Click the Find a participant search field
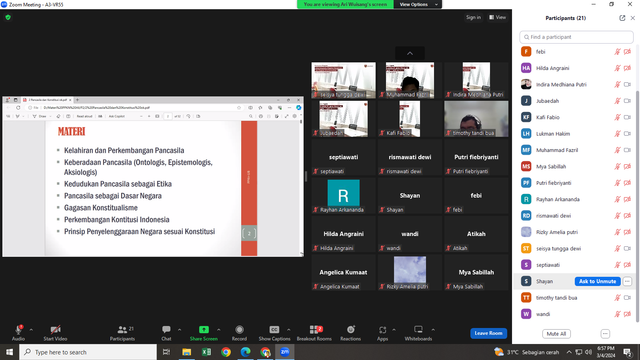 click(576, 37)
